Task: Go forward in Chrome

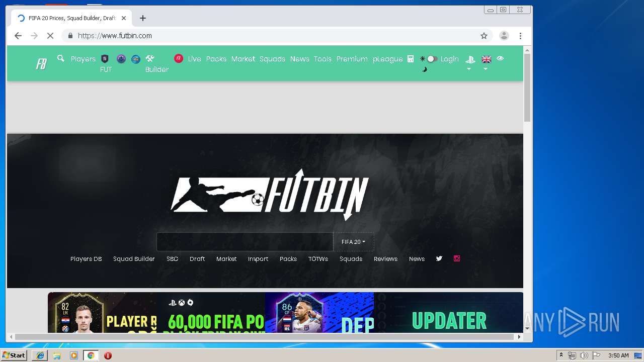Action: coord(34,36)
